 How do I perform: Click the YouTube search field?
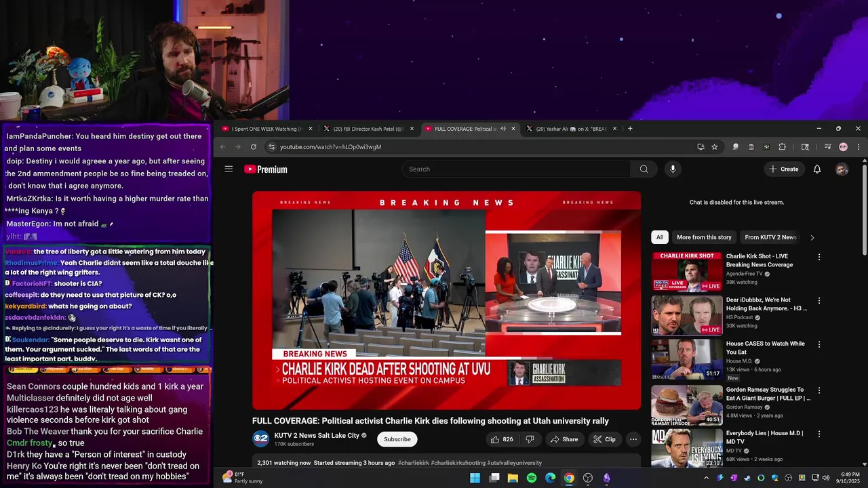(517, 169)
